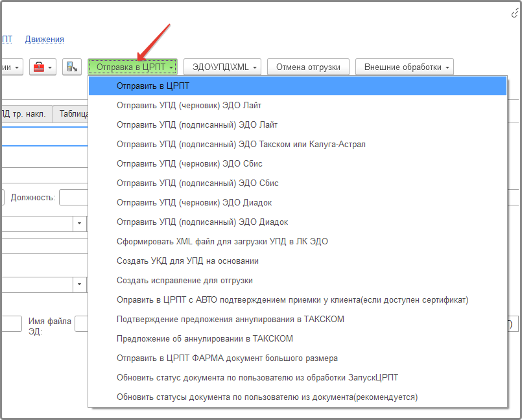Open the Отправка в ЦРПТ dropdown button
The image size is (522, 420).
pos(132,67)
